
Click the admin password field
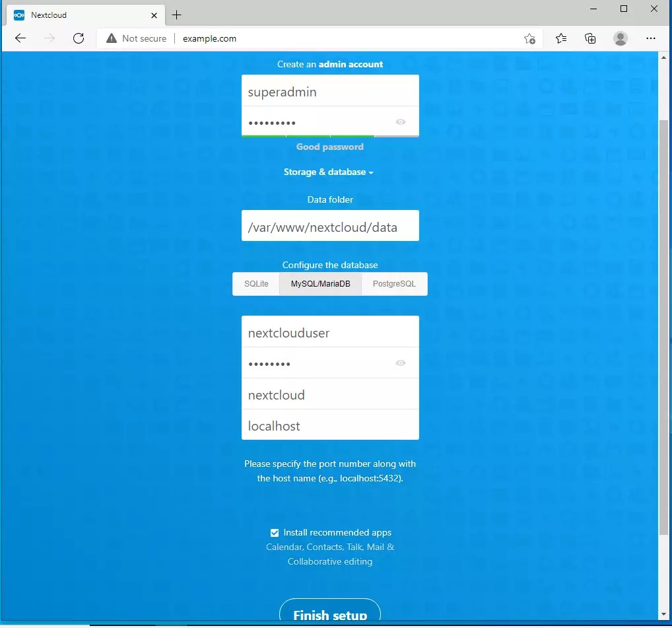click(x=330, y=122)
